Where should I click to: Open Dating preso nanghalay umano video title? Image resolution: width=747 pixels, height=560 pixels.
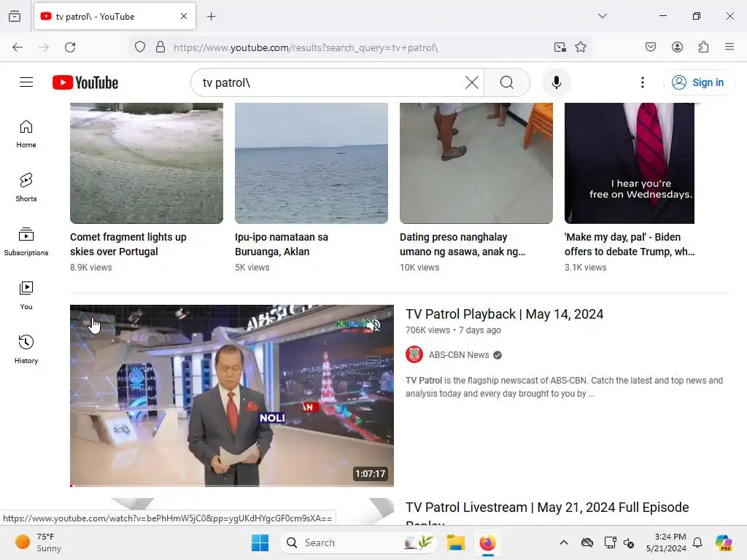pyautogui.click(x=462, y=244)
